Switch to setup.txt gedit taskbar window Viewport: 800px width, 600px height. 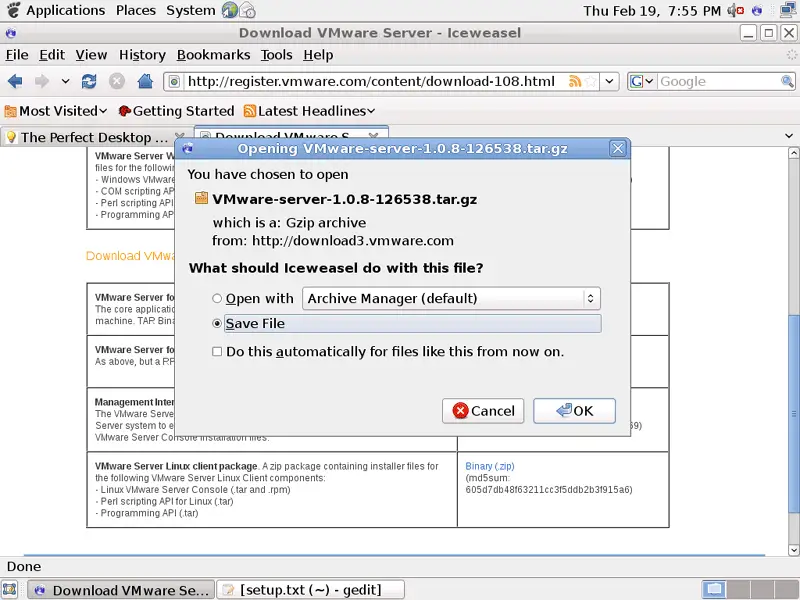311,590
